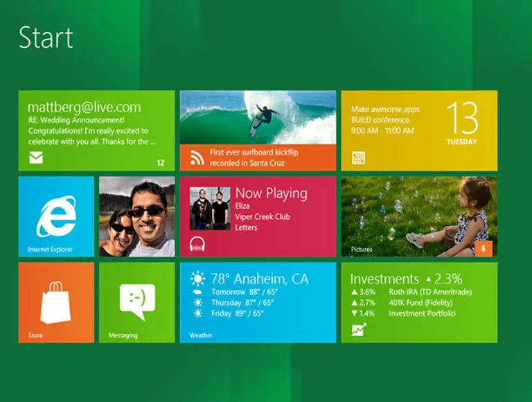The height and width of the screenshot is (402, 532).
Task: Click the up arrow beside 2.7%
Action: tap(355, 302)
